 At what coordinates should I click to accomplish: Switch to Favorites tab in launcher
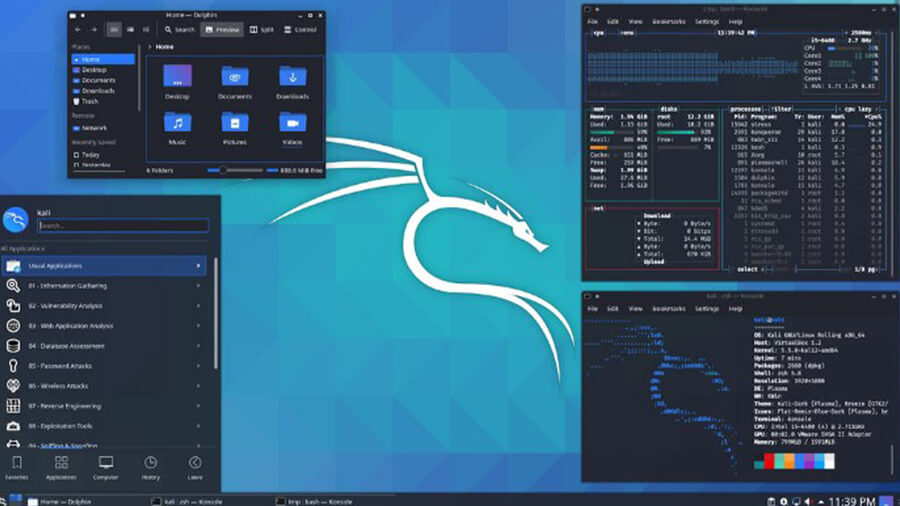[17, 468]
